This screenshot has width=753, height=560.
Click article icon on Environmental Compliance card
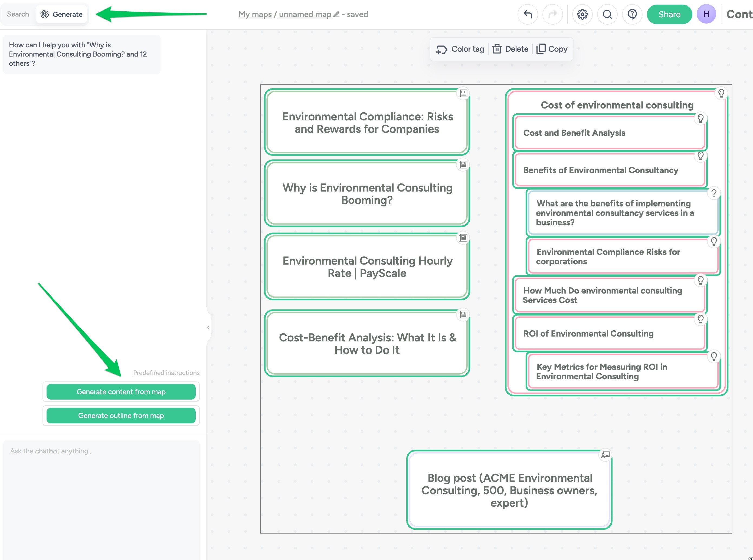click(x=463, y=93)
